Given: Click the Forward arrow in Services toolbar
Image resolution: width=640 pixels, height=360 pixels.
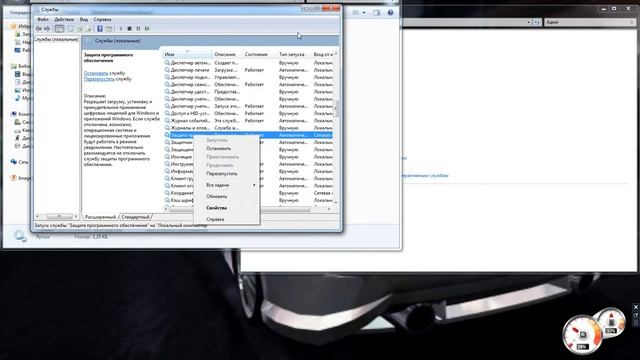Looking at the screenshot, I should click(47, 29).
